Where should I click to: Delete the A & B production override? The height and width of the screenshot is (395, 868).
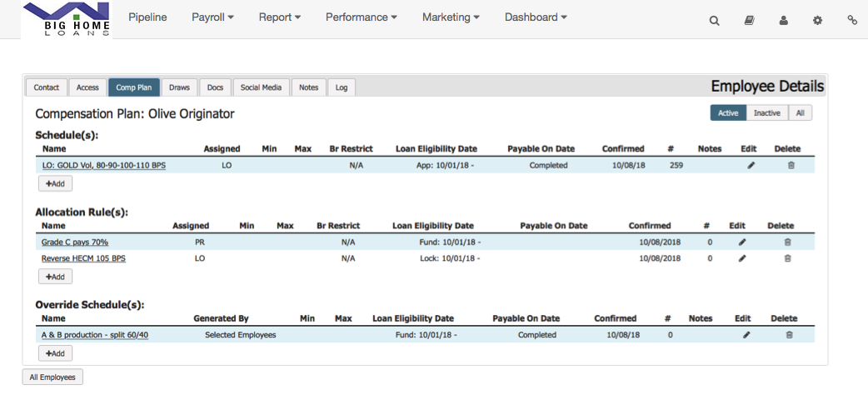coord(790,335)
